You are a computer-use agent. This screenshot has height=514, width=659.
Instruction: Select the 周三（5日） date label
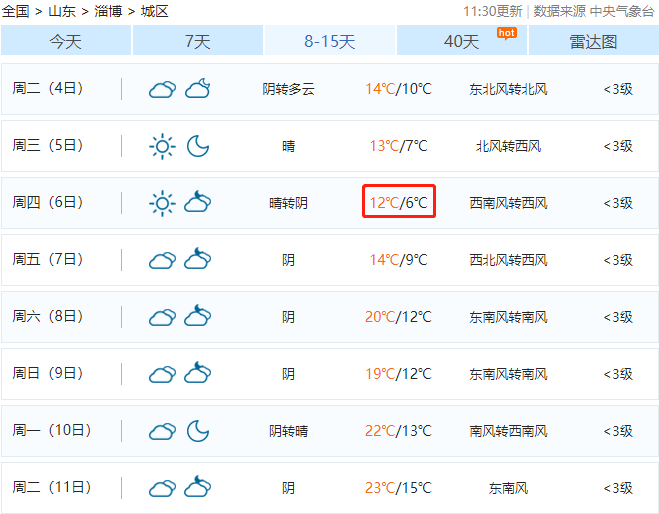pyautogui.click(x=47, y=145)
